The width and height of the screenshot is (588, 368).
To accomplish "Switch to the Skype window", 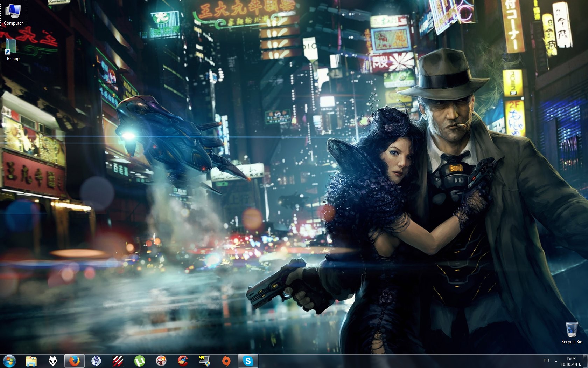I will 248,361.
